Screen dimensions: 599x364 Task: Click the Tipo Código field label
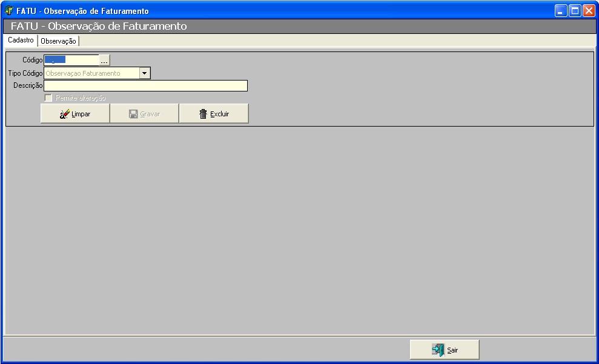(x=25, y=73)
